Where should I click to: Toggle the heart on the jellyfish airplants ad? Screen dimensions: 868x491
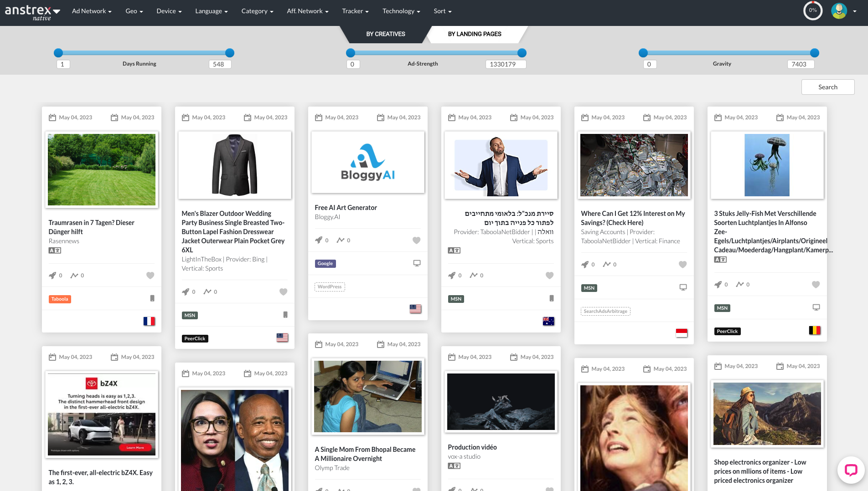816,284
